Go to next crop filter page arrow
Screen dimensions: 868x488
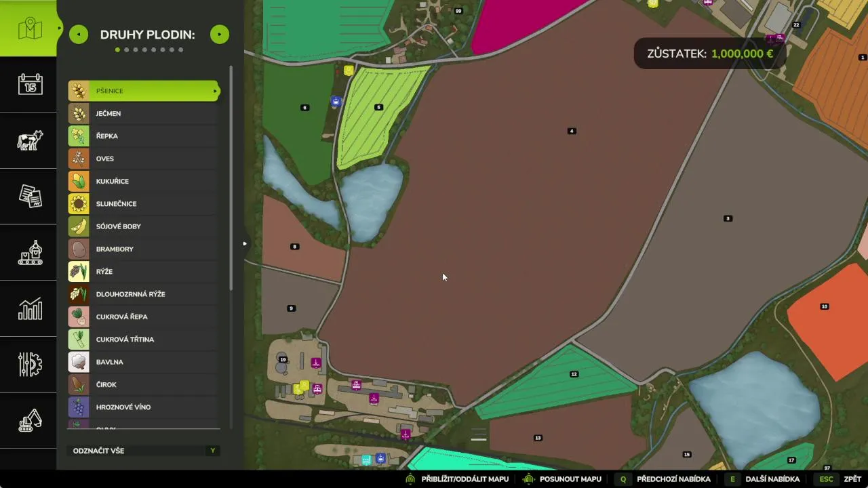pyautogui.click(x=220, y=35)
